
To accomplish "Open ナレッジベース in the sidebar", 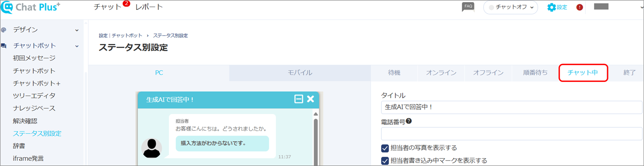I will (34, 109).
